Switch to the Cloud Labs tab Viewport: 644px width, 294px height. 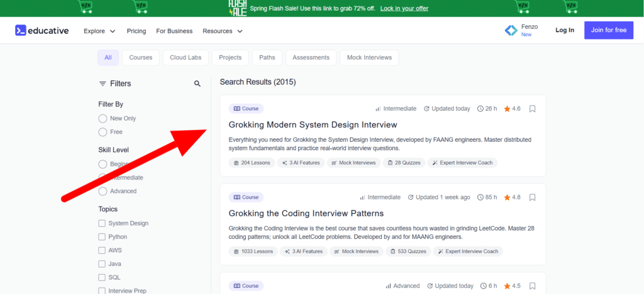tap(186, 58)
